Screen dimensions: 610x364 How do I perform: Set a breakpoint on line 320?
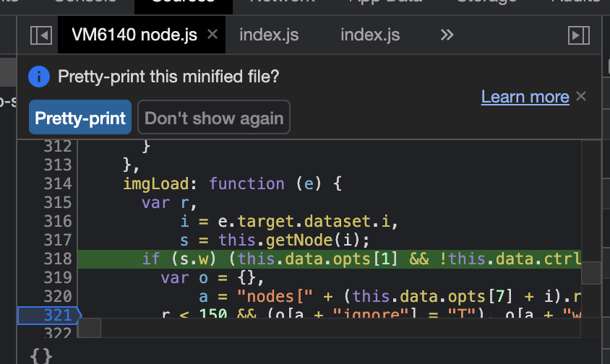click(58, 297)
